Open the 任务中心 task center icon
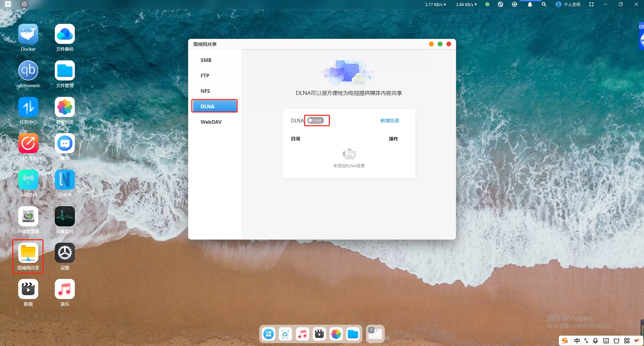 tap(28, 107)
